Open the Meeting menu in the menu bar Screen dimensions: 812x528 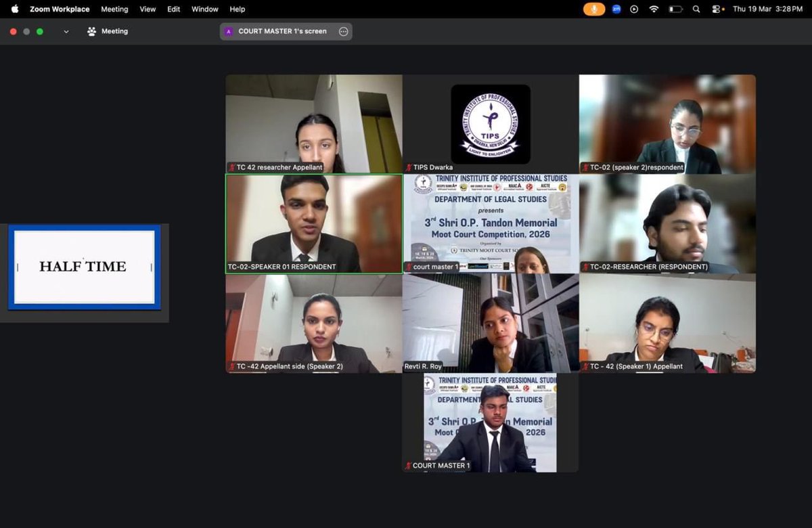tap(114, 9)
